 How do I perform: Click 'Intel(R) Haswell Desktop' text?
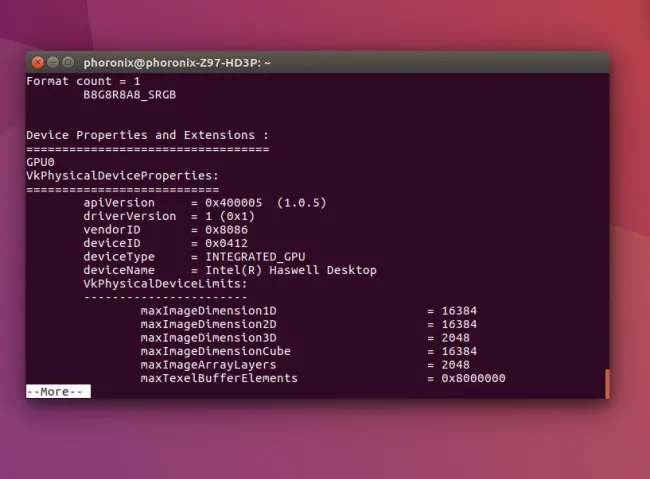[291, 270]
